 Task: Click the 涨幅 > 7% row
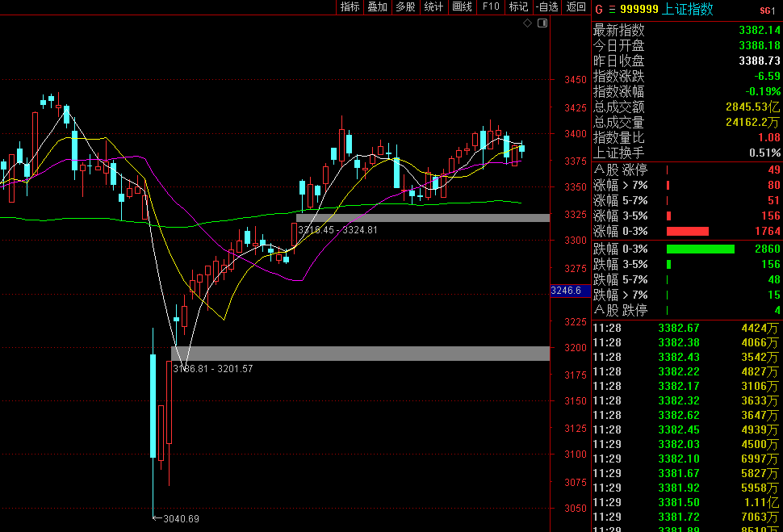[687, 186]
